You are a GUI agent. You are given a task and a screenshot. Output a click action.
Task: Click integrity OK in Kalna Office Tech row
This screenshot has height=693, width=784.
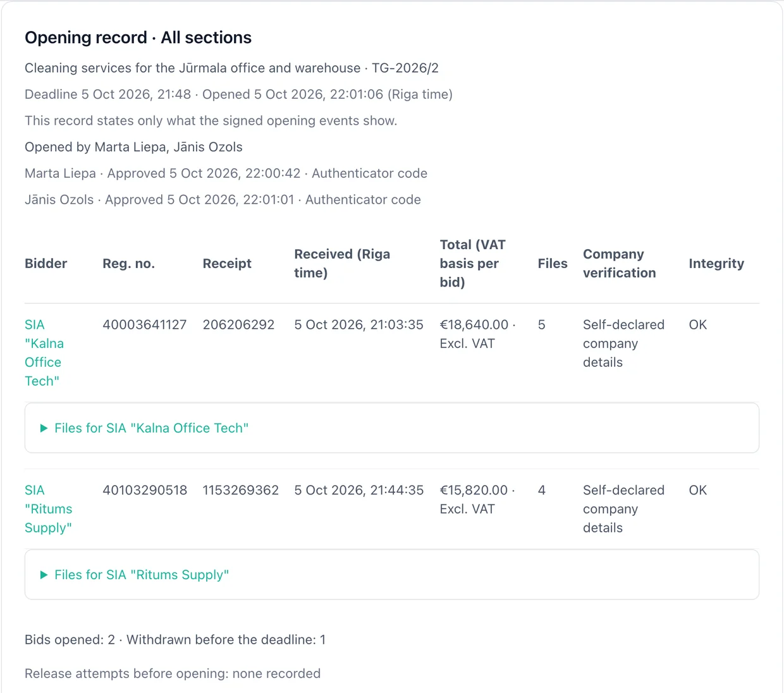coord(698,325)
